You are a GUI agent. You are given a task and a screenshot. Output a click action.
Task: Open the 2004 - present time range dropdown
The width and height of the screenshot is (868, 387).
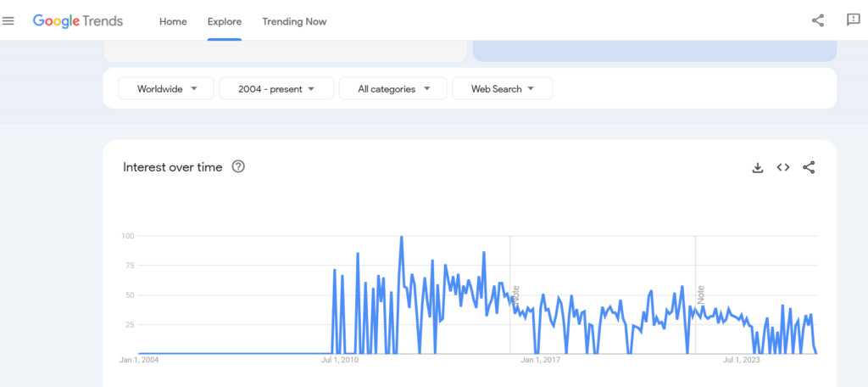click(x=275, y=88)
